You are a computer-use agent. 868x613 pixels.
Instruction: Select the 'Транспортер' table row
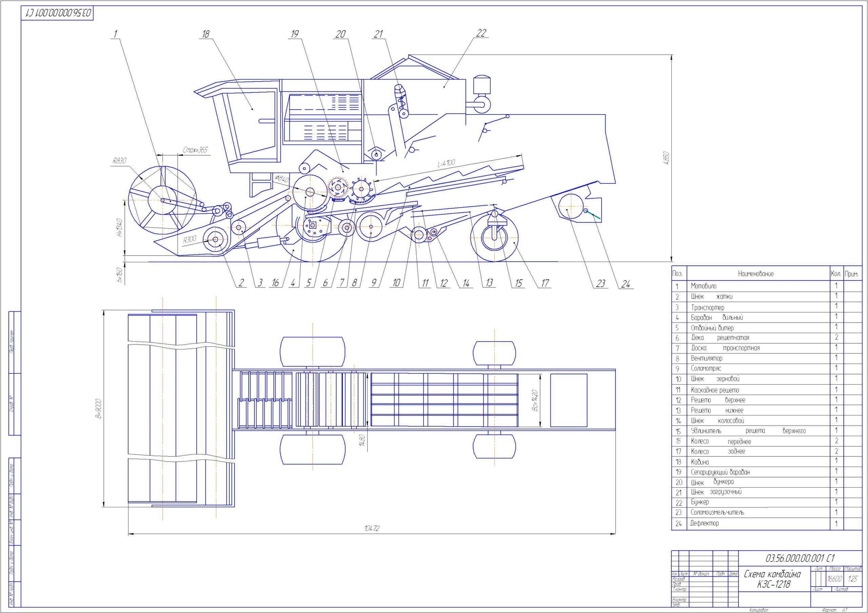click(767, 307)
